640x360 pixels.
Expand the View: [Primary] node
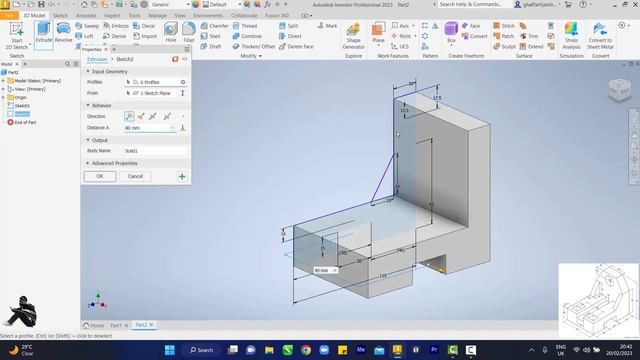coord(3,89)
